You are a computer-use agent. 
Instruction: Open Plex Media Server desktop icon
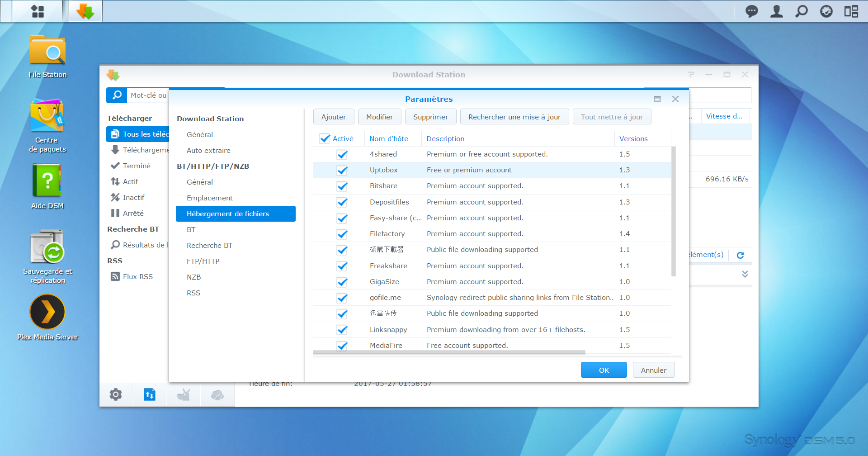[x=47, y=312]
